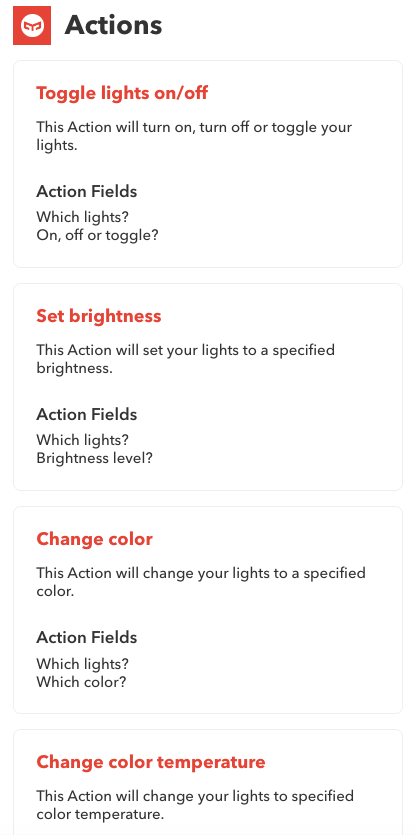Select the 'specified color temperature' description text
The width and height of the screenshot is (416, 835).
click(x=195, y=805)
